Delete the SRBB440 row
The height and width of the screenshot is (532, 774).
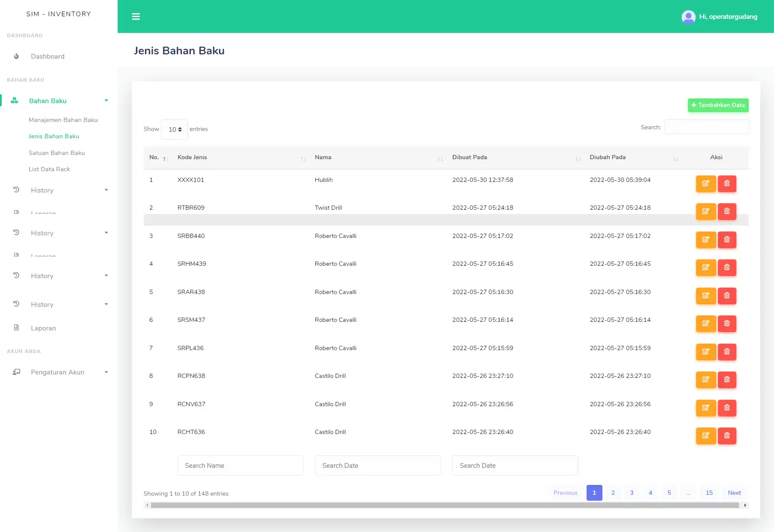pos(727,240)
